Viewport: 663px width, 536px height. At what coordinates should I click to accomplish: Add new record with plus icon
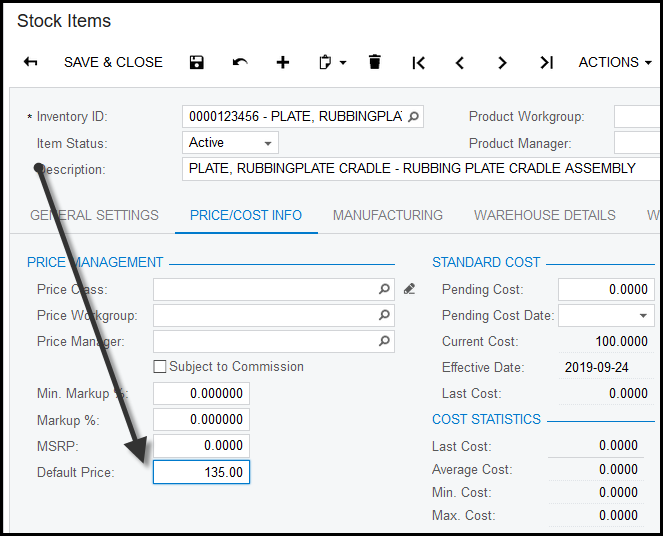(283, 62)
